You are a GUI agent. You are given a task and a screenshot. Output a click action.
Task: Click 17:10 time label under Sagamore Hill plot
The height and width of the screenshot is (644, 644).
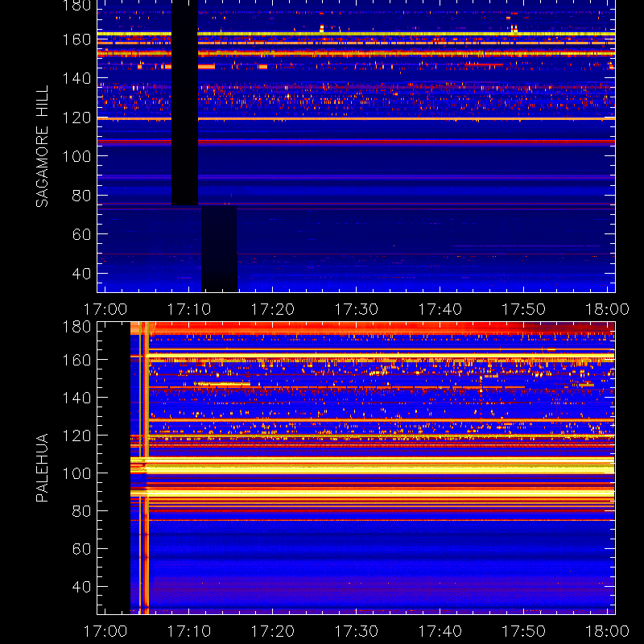189,309
